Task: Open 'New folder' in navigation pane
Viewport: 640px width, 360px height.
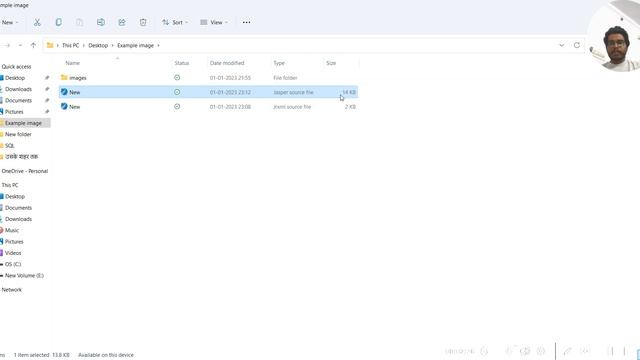Action: coord(18,134)
